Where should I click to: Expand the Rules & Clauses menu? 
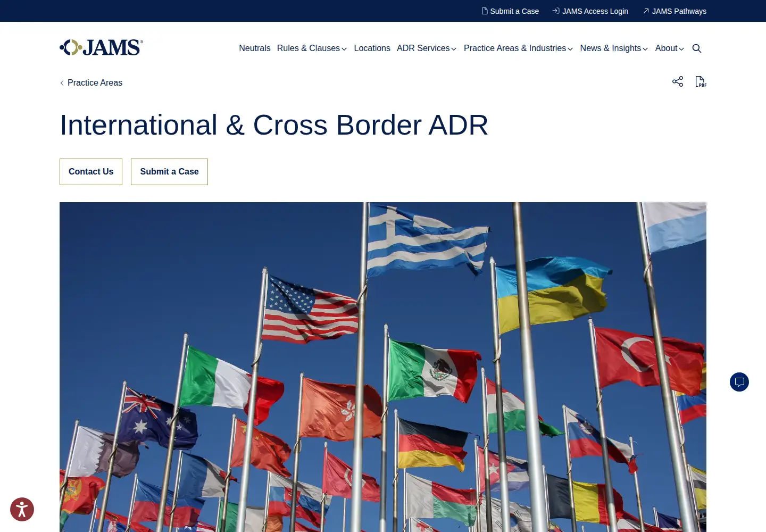(x=312, y=48)
